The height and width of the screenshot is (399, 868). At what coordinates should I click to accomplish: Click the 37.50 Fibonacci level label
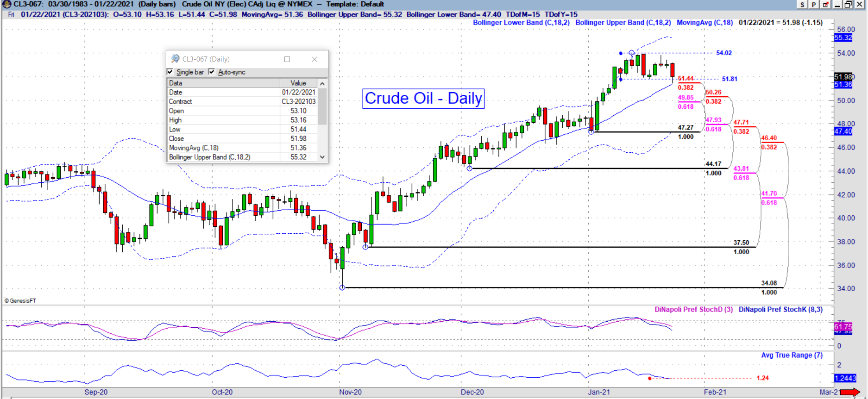(741, 243)
